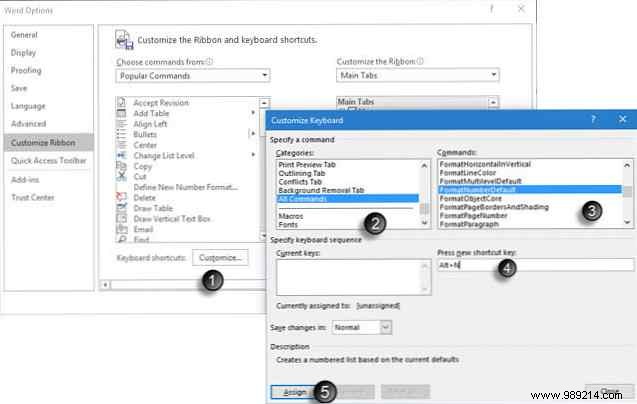Select FormatMultilevelDefault command
The image size is (637, 404).
(481, 181)
